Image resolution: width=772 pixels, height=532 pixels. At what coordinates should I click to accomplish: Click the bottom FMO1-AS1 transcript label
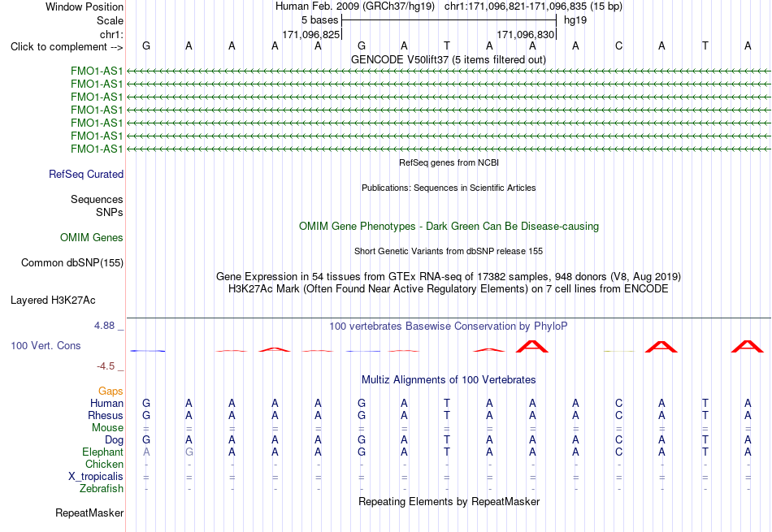tap(97, 149)
